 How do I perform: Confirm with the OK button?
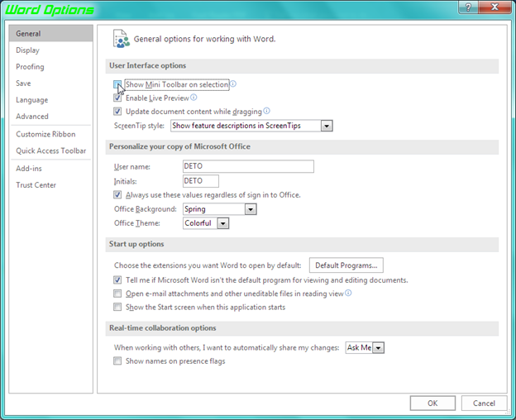(x=432, y=403)
